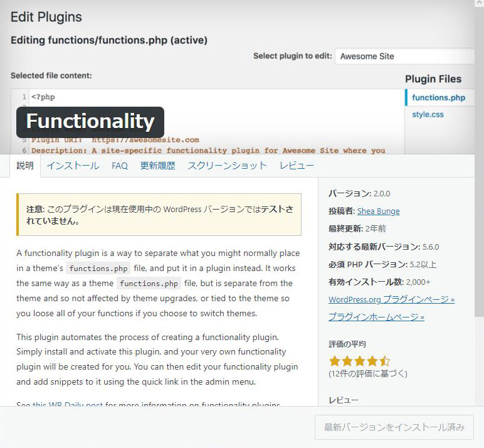Click the 最新バージョンをインストール済み button
484x448 pixels.
(x=394, y=427)
